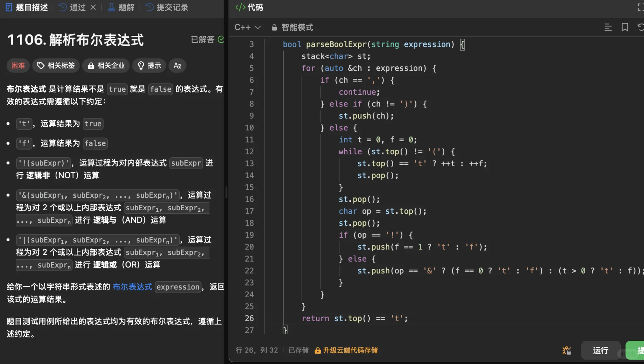Viewport: 644px width, 364px height.
Task: Click the problem title 1106. 解析布尔表达式
Action: (76, 40)
